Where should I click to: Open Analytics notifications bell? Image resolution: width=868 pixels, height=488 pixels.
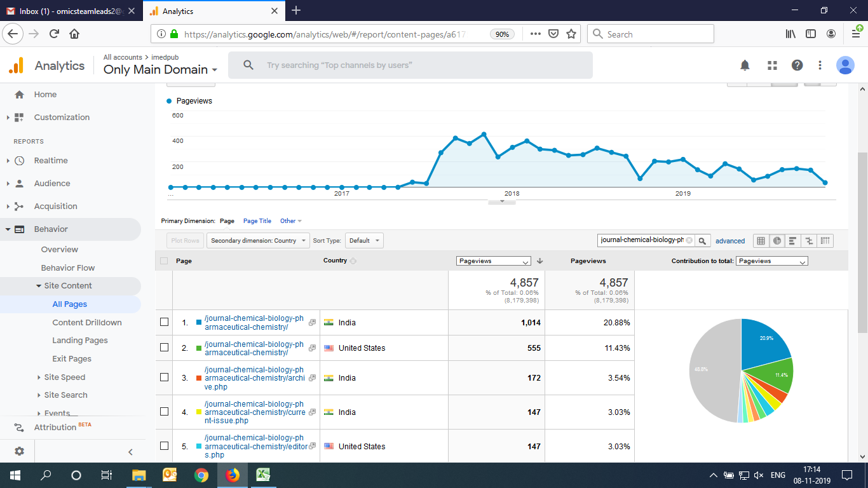coord(745,65)
